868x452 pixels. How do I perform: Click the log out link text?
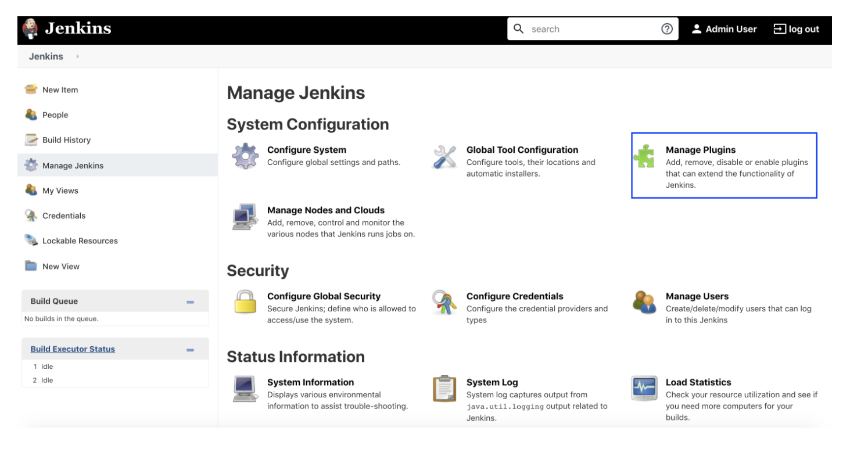[x=804, y=29]
